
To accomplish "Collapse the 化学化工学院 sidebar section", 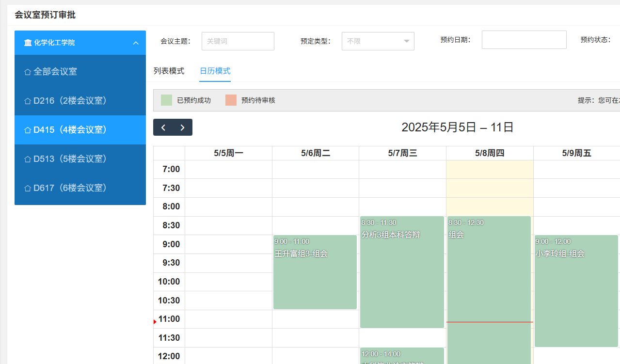I will tap(136, 43).
